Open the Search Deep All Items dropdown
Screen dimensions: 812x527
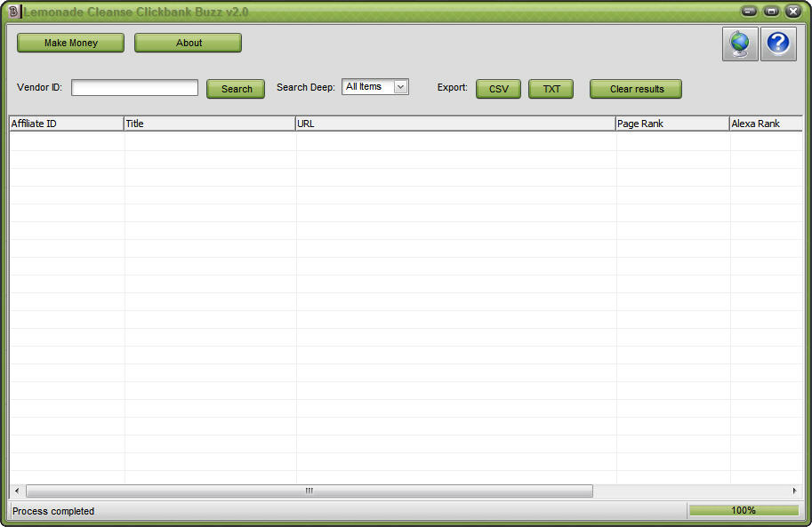(x=375, y=86)
